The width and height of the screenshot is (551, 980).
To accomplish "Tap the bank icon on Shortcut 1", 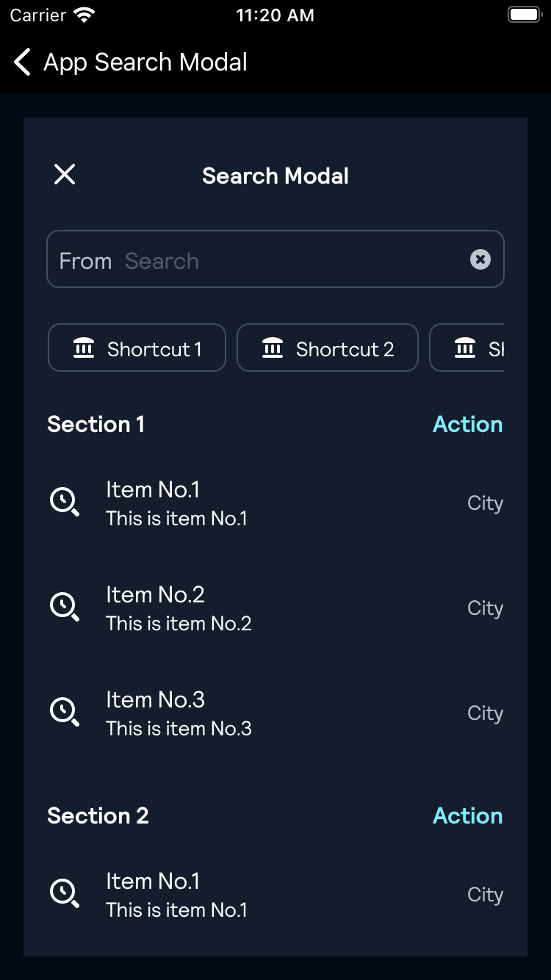I will point(84,348).
